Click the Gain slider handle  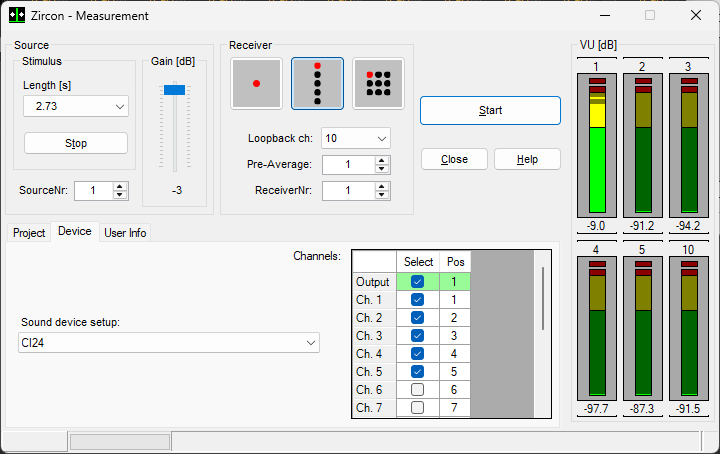[174, 90]
